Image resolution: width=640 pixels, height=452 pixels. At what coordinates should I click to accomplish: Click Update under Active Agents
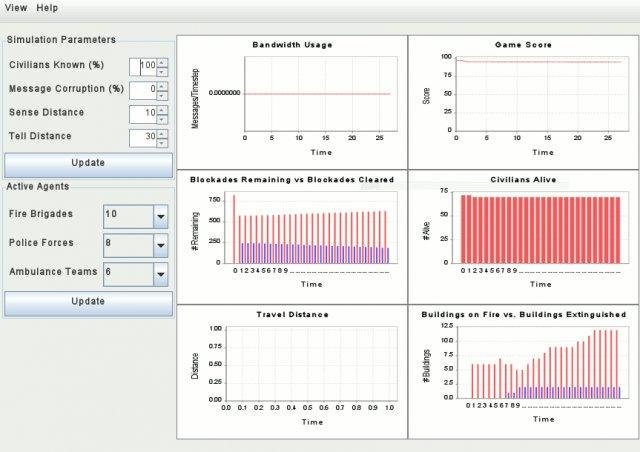point(88,303)
